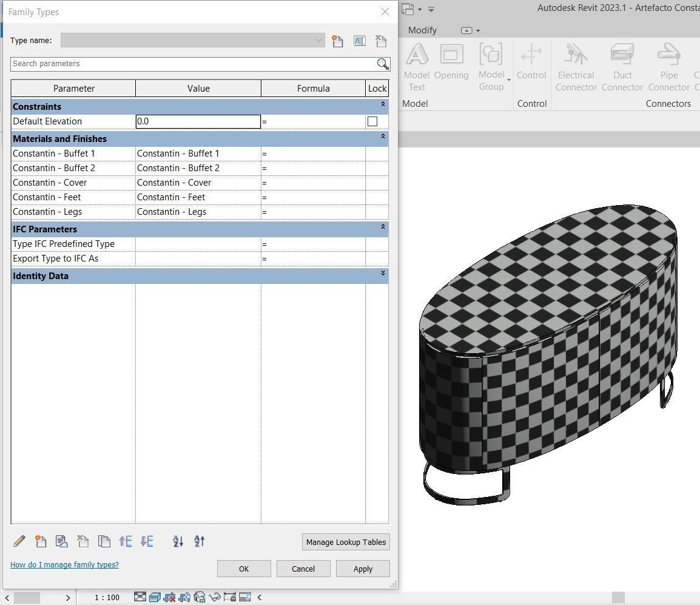700x605 pixels.
Task: Select the Electrical Connector tool
Action: pyautogui.click(x=576, y=67)
